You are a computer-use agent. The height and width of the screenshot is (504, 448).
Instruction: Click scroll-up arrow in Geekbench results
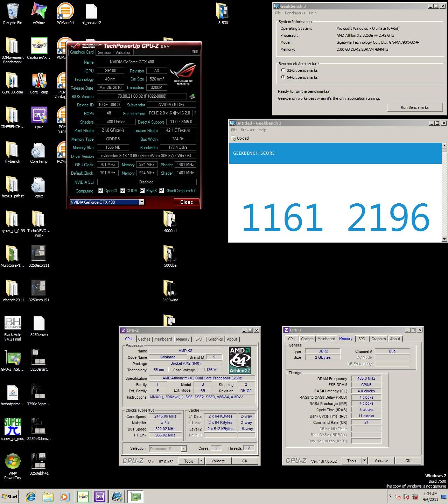444,146
